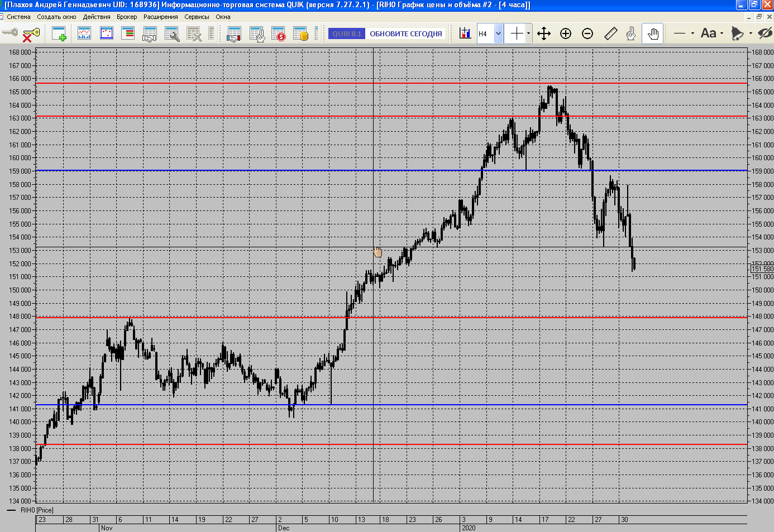Image resolution: width=774 pixels, height=532 pixels.
Task: Toggle the crossed-out eye visibility icon
Action: (x=765, y=33)
